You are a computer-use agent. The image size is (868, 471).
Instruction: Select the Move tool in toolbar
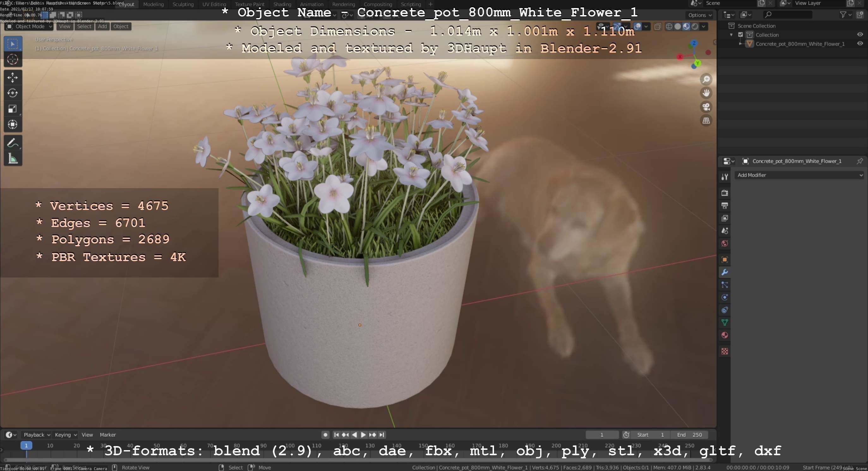(12, 77)
